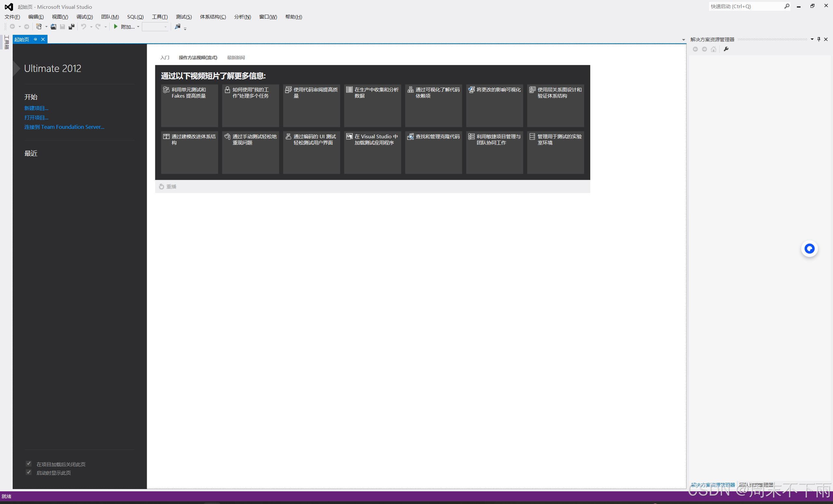The width and height of the screenshot is (833, 504).
Task: Click the 新建项目... link
Action: 36,108
